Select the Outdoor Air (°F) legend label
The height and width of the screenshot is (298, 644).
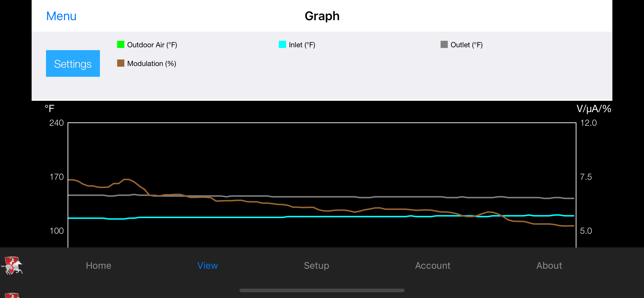(152, 45)
